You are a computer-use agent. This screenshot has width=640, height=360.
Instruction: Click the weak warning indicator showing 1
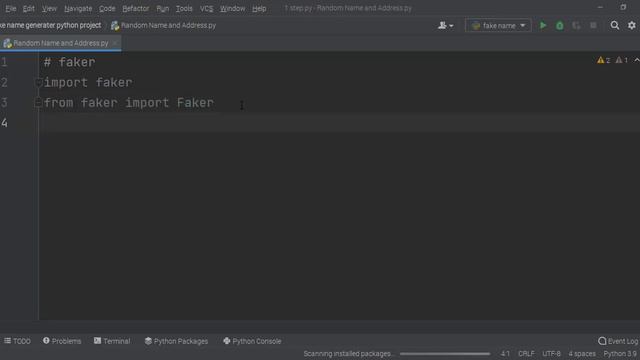[x=622, y=60]
